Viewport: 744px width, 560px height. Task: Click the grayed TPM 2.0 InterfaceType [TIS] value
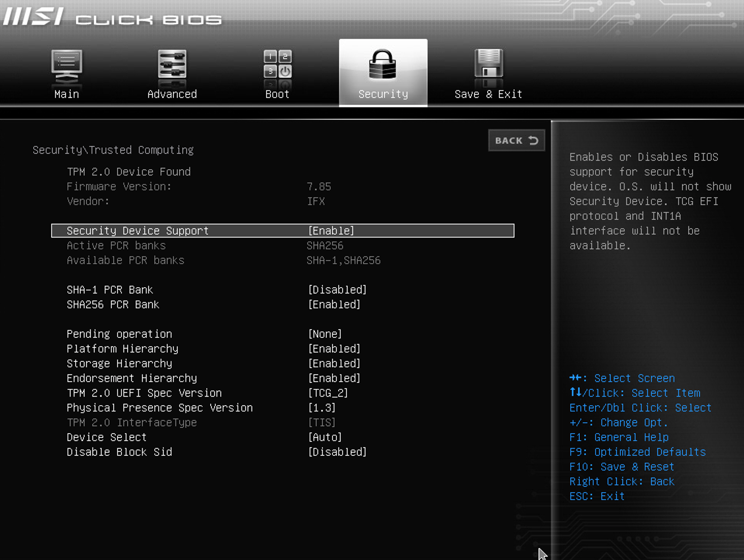tap(322, 423)
